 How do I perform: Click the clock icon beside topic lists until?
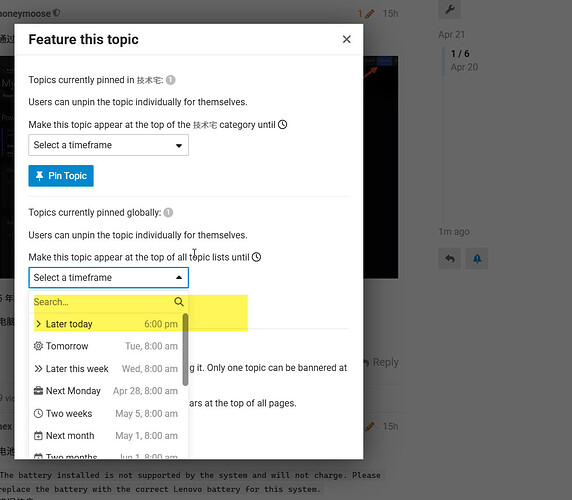point(256,257)
